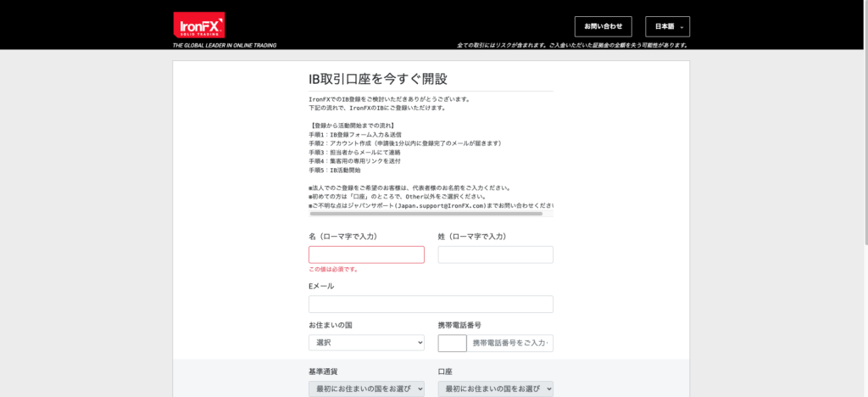Click the Eメール field label
The height and width of the screenshot is (397, 868).
[321, 286]
